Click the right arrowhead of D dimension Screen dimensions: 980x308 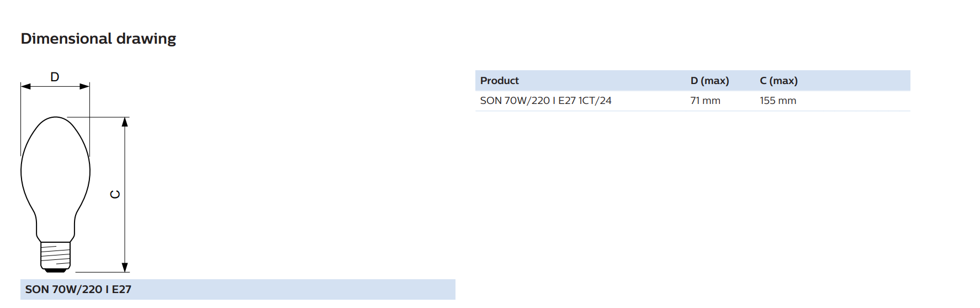[x=84, y=86]
